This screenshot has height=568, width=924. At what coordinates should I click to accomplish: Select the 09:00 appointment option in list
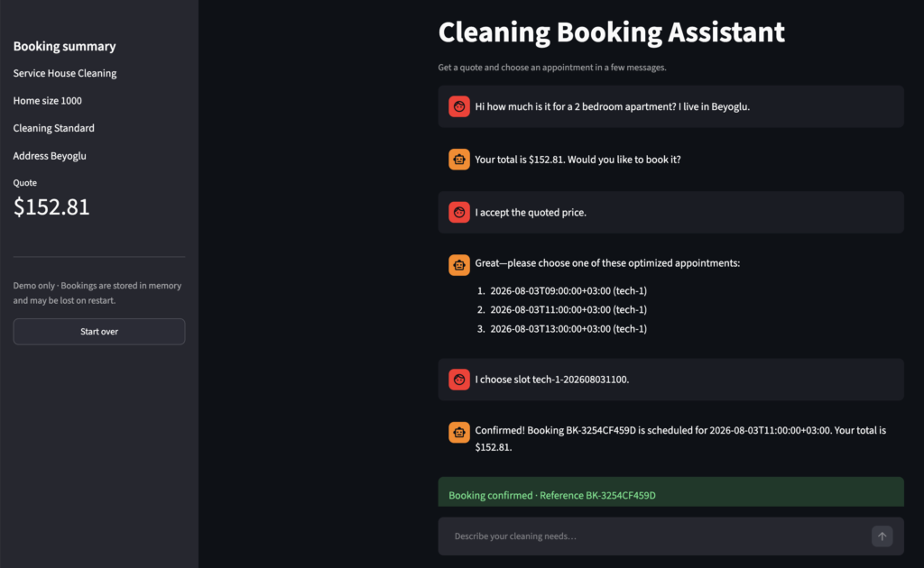pos(568,291)
